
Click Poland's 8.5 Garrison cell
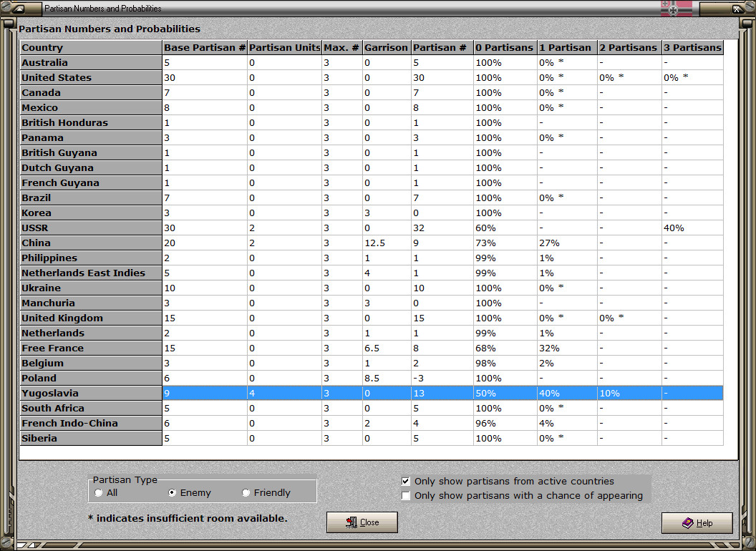(387, 378)
